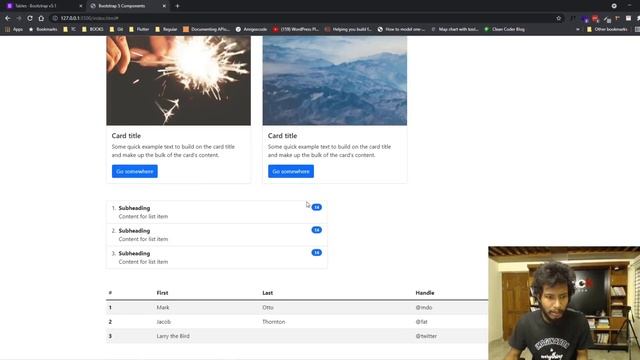Close the Tables Bootstrap v5.1 tab
The image size is (640, 360).
coord(80,6)
